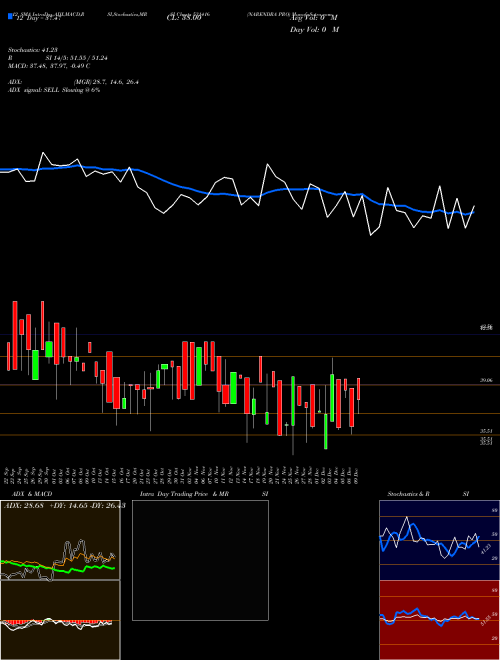Open the MACD histogram chart thumbnail

click(60, 620)
